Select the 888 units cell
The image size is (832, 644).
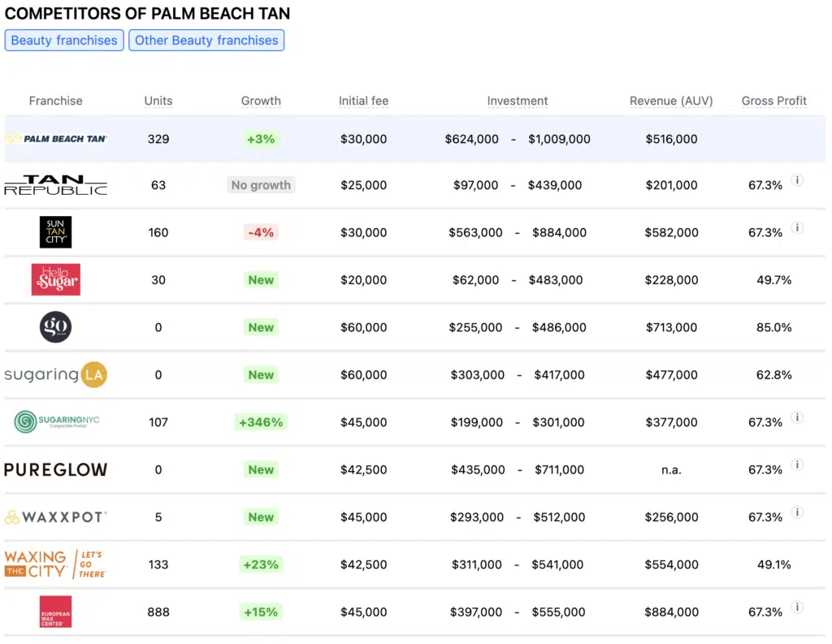coord(158,612)
